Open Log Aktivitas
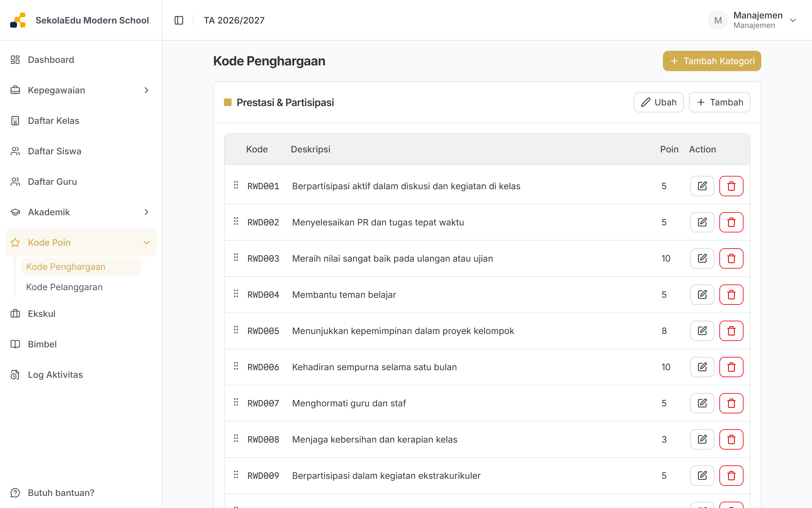This screenshot has width=812, height=508. click(x=81, y=375)
